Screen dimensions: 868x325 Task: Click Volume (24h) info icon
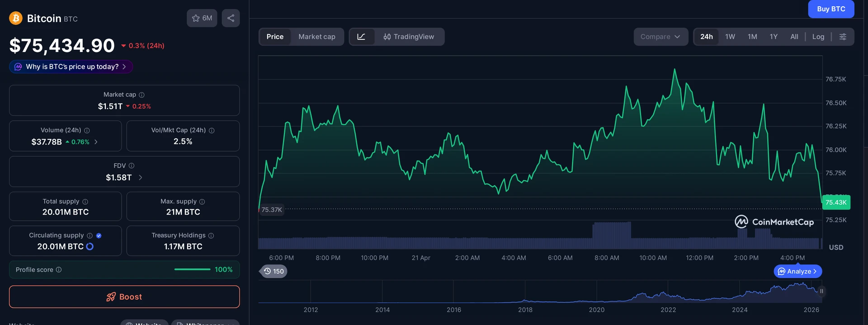tap(87, 130)
